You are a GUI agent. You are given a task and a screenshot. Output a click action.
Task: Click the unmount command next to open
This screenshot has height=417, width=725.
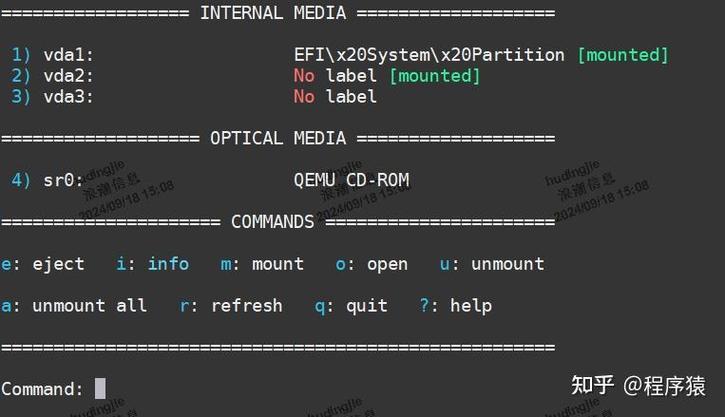pyautogui.click(x=492, y=264)
